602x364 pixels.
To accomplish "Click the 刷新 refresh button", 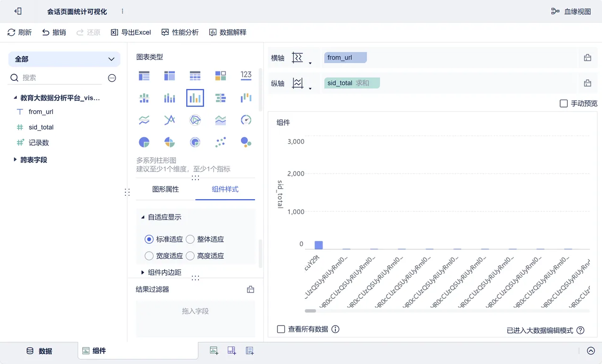I will click(x=20, y=32).
